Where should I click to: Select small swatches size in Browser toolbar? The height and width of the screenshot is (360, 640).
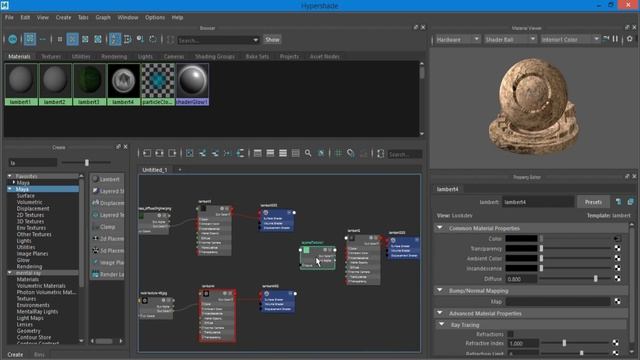coord(60,39)
